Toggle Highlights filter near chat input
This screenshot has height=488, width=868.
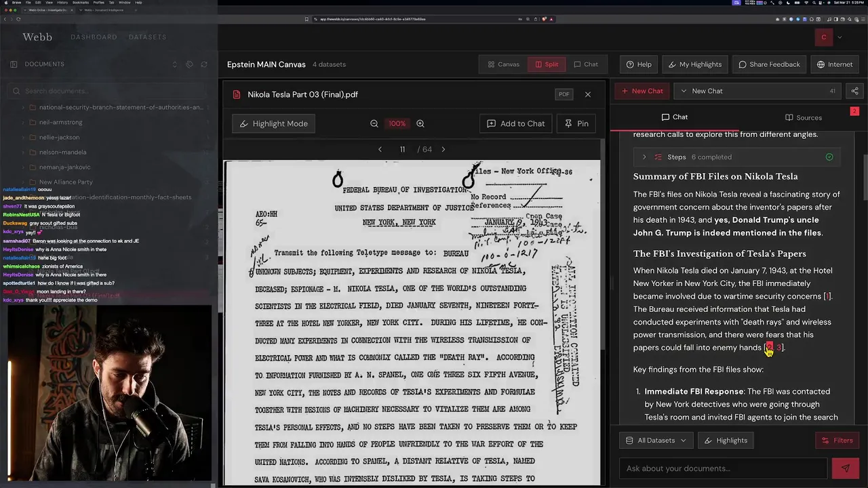tap(726, 441)
